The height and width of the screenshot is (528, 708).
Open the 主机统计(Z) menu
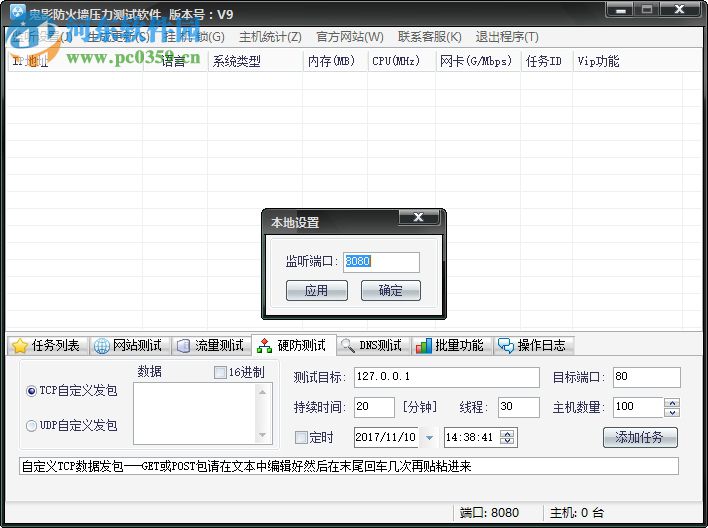coord(270,37)
